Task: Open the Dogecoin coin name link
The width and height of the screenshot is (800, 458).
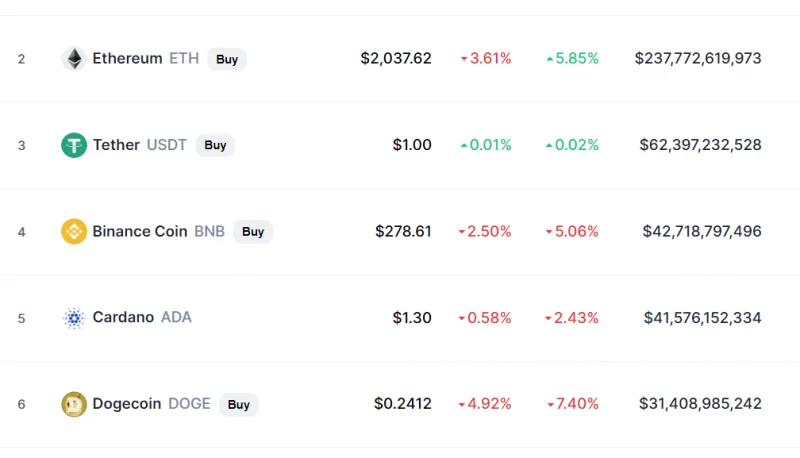Action: (127, 404)
